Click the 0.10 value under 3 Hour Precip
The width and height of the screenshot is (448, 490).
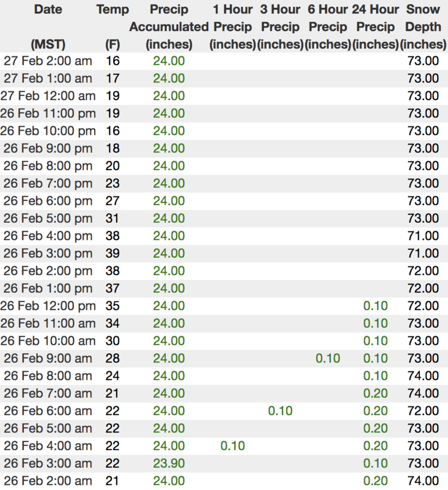coord(281,410)
